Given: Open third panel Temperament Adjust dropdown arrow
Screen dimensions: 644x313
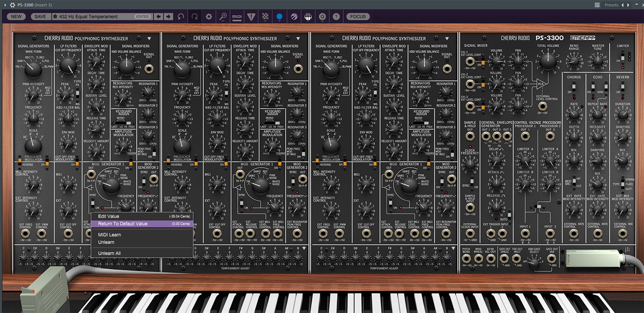Looking at the screenshot, I should (453, 248).
